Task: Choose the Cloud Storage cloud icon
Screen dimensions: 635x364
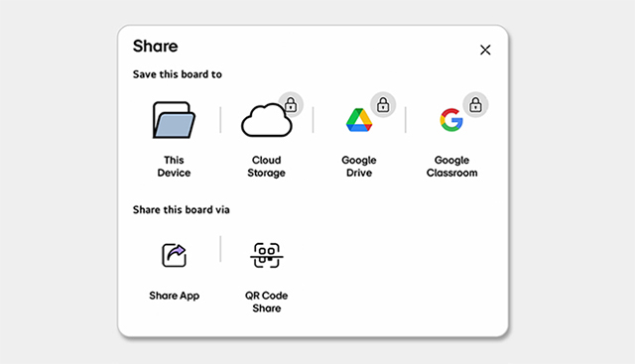Action: (x=267, y=120)
